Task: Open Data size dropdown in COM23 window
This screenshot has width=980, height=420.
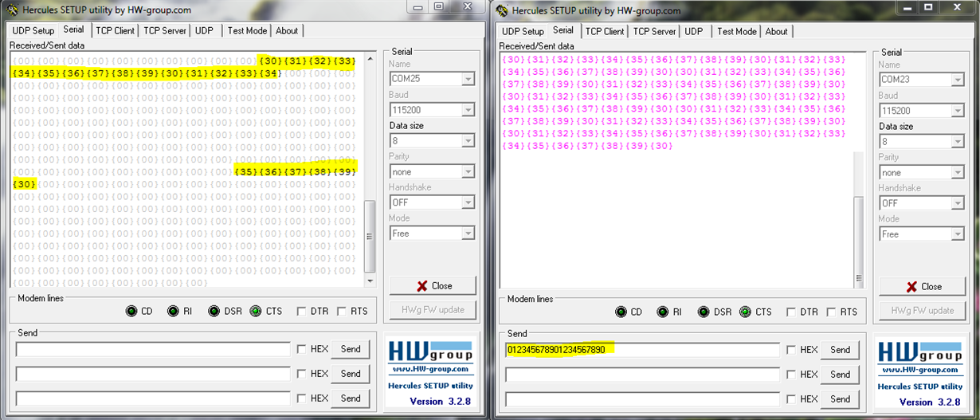Action: [x=958, y=141]
